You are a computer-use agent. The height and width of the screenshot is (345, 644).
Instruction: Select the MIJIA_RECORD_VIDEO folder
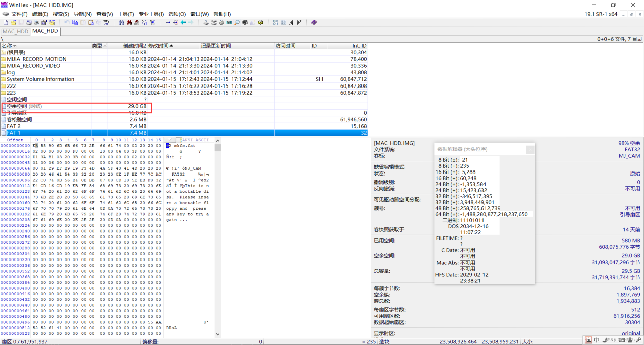pyautogui.click(x=33, y=66)
